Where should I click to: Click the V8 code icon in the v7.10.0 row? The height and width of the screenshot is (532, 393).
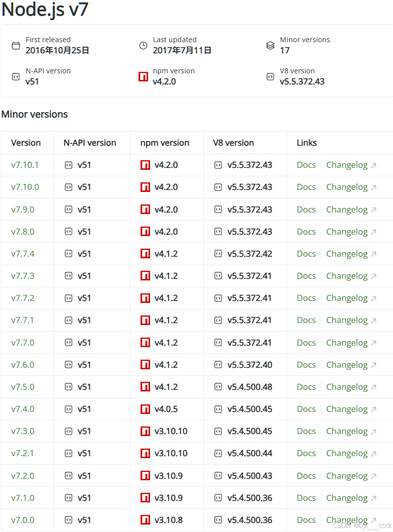218,187
